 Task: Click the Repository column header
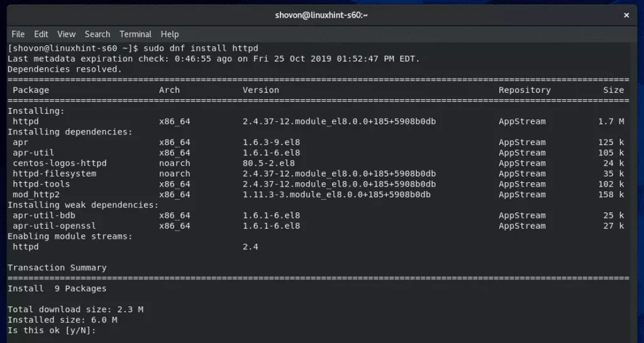(525, 90)
